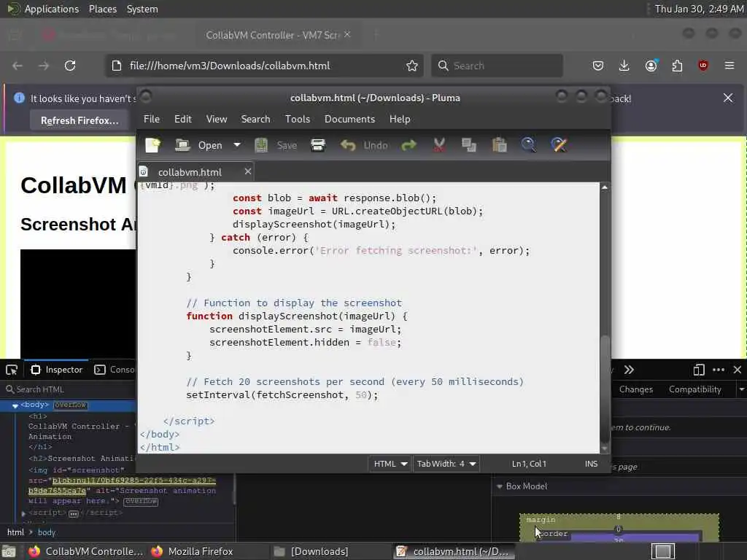Image resolution: width=747 pixels, height=560 pixels.
Task: Click the body breadcrumb in Inspector
Action: click(47, 532)
